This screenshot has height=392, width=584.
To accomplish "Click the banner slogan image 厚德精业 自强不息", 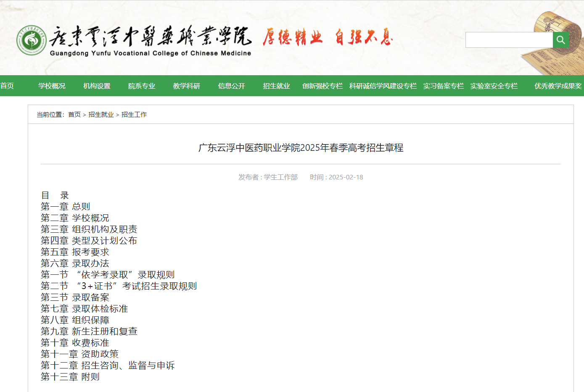I will point(327,38).
